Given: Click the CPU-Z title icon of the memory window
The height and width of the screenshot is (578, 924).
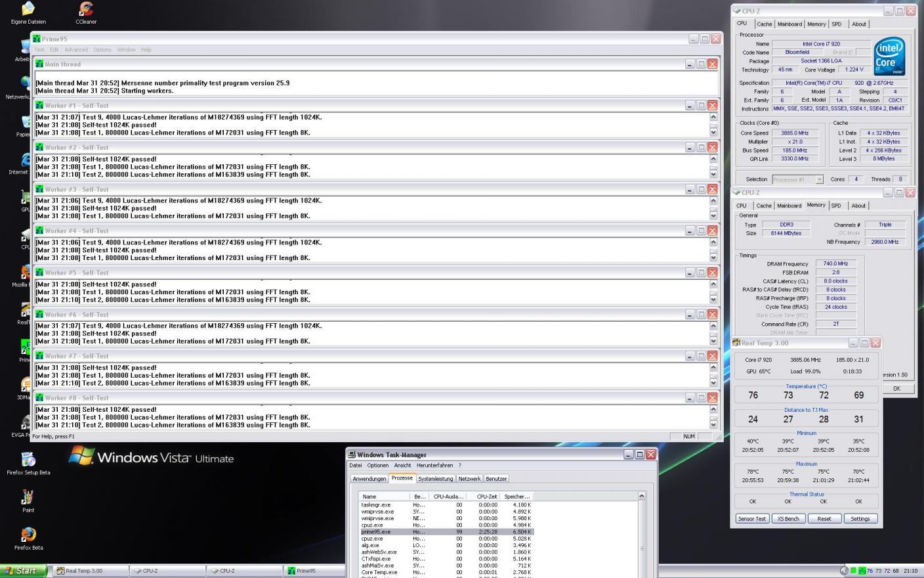Looking at the screenshot, I should (736, 192).
